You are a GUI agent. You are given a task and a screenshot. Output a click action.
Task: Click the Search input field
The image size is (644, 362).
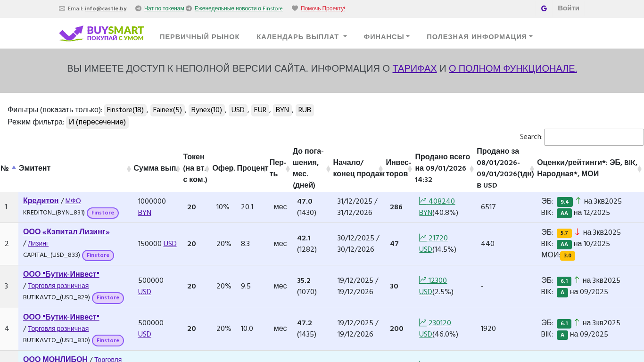594,137
